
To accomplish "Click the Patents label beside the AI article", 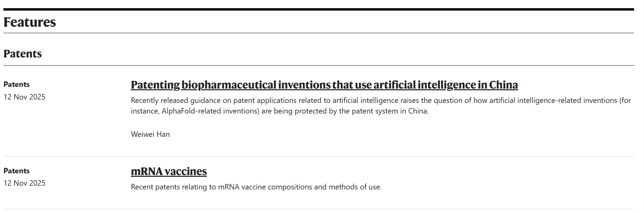I will (16, 84).
